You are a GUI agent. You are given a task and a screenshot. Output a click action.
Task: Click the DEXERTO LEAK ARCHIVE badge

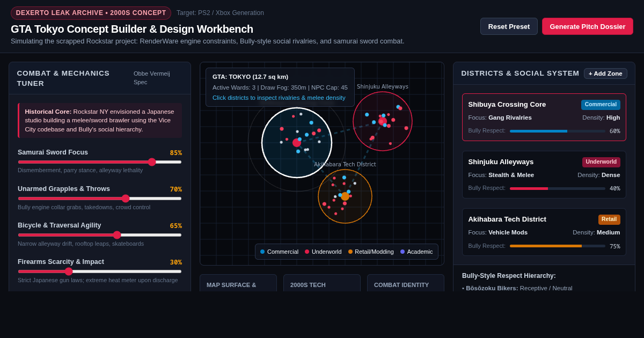click(x=91, y=13)
